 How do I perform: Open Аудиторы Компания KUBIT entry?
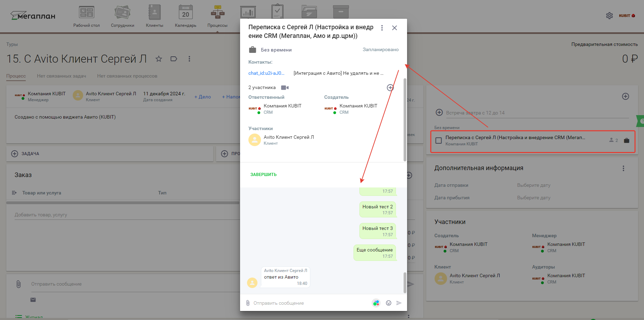click(559, 279)
